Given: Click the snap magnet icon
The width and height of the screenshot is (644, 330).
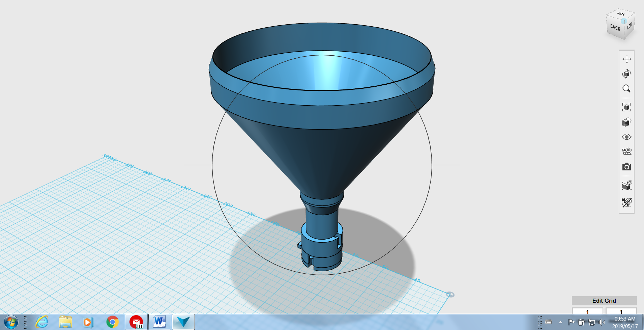Looking at the screenshot, I should (x=626, y=185).
